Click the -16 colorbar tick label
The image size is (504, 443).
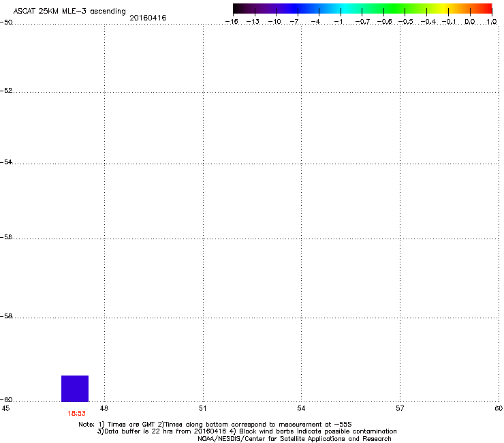pyautogui.click(x=232, y=22)
